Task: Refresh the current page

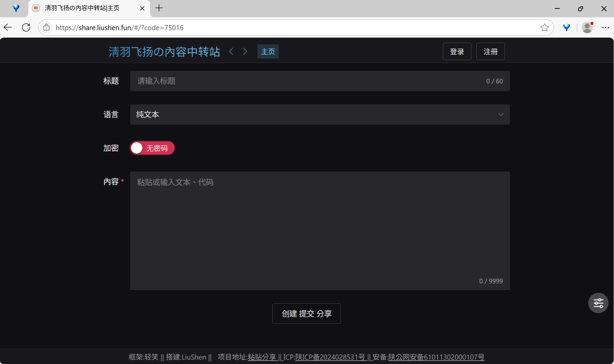Action: pyautogui.click(x=26, y=27)
